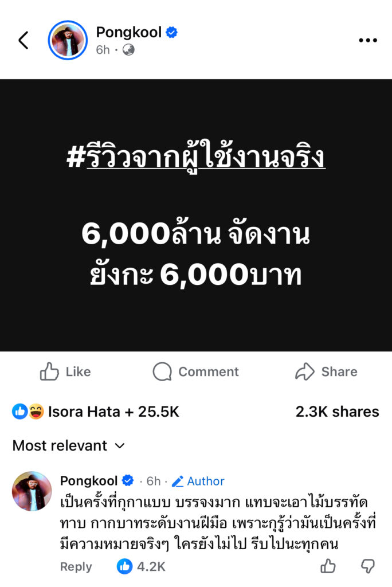Expand the Most relevant comment sort dropdown
392x587 pixels.
69,445
